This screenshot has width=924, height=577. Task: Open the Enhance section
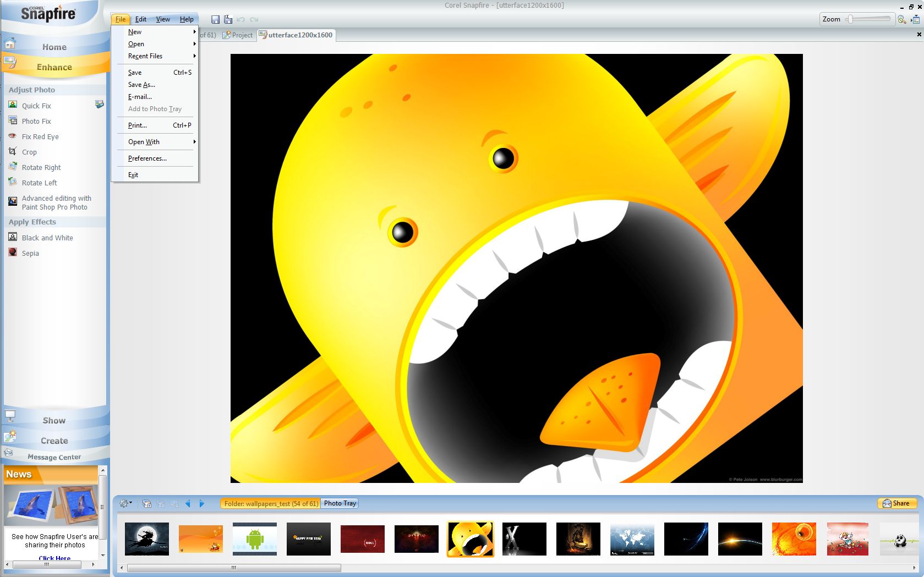(x=54, y=67)
